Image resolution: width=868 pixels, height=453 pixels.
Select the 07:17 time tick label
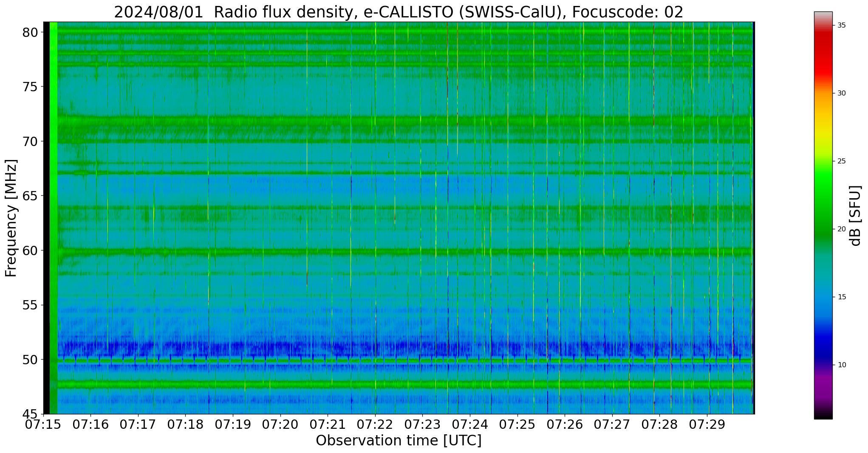(x=138, y=425)
